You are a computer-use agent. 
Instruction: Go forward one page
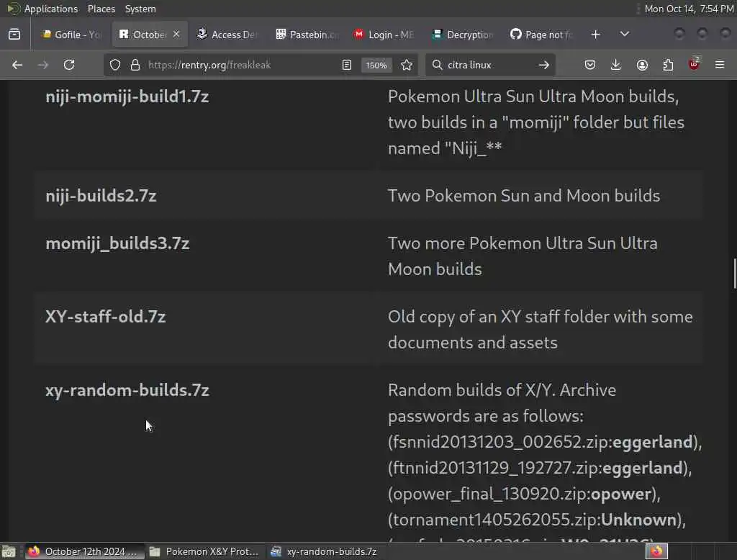[x=42, y=65]
